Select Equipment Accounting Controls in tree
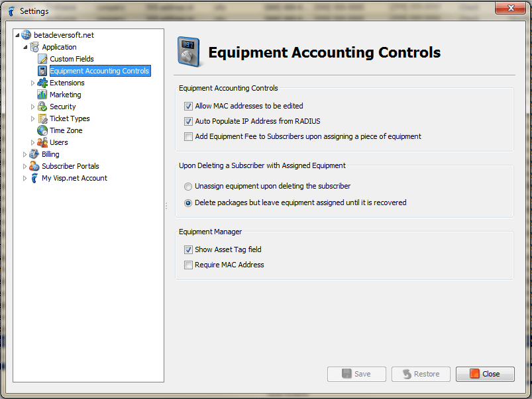 100,71
